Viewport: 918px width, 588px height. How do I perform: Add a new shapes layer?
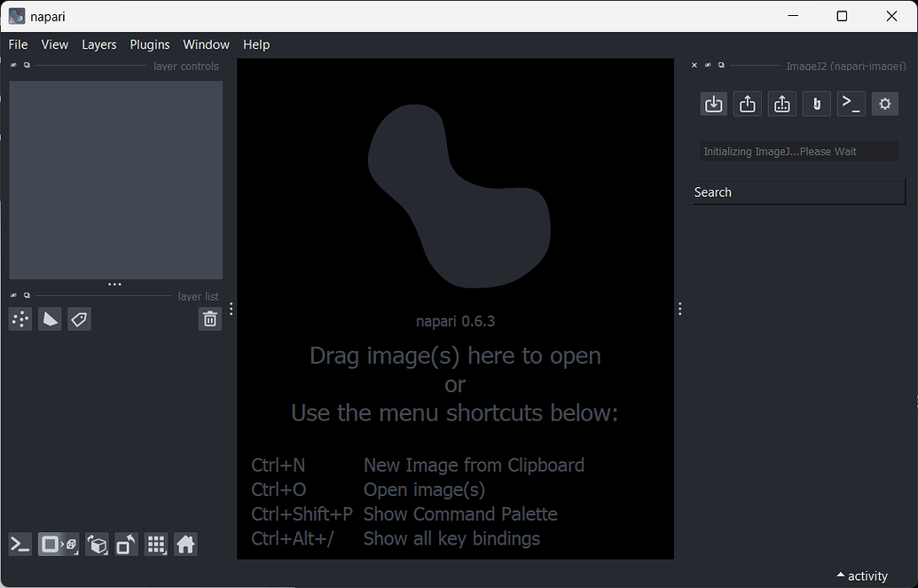(x=50, y=319)
